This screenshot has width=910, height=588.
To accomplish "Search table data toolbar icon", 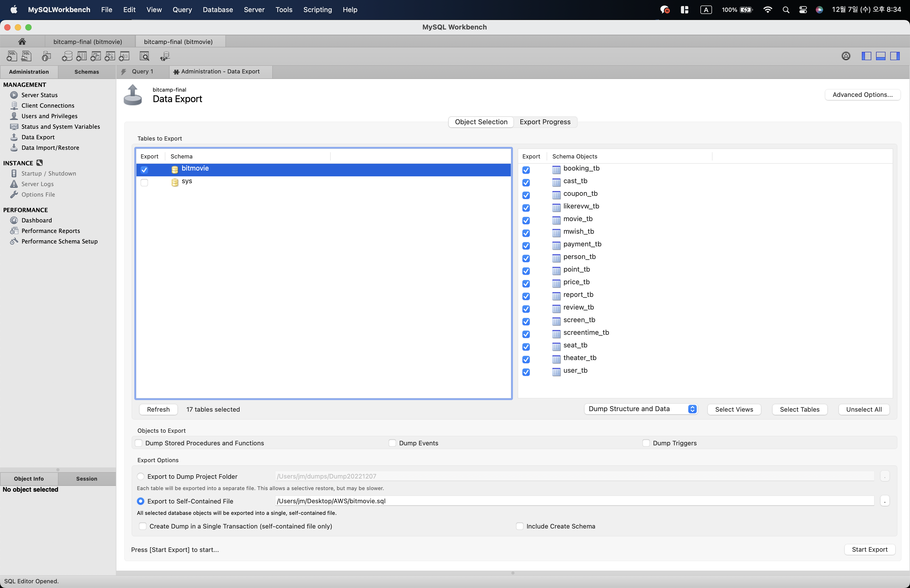I will click(144, 56).
